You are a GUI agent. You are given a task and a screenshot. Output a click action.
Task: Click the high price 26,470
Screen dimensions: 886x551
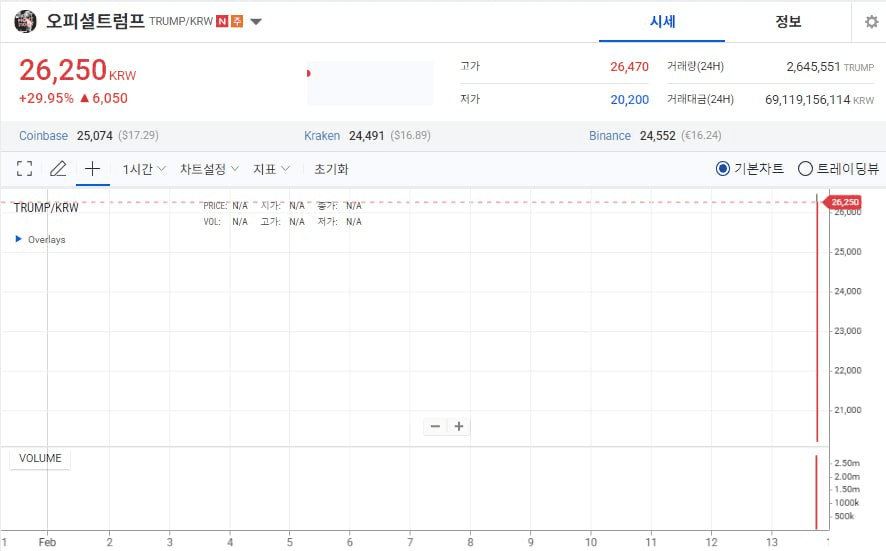(x=629, y=67)
